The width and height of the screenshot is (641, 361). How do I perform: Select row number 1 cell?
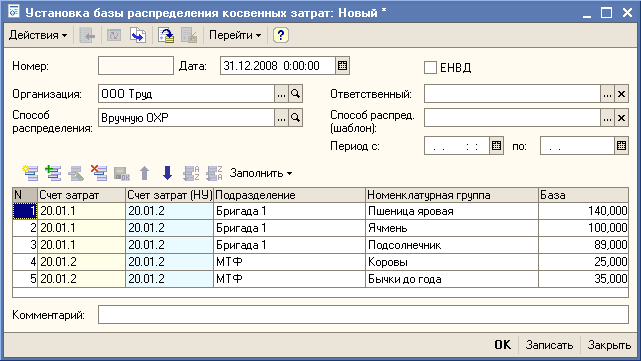point(25,211)
